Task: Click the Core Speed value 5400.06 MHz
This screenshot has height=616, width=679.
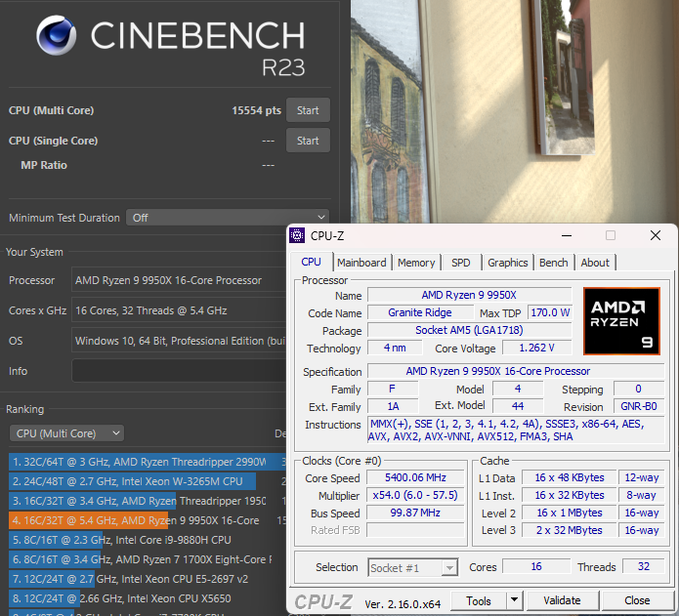Action: tap(415, 477)
